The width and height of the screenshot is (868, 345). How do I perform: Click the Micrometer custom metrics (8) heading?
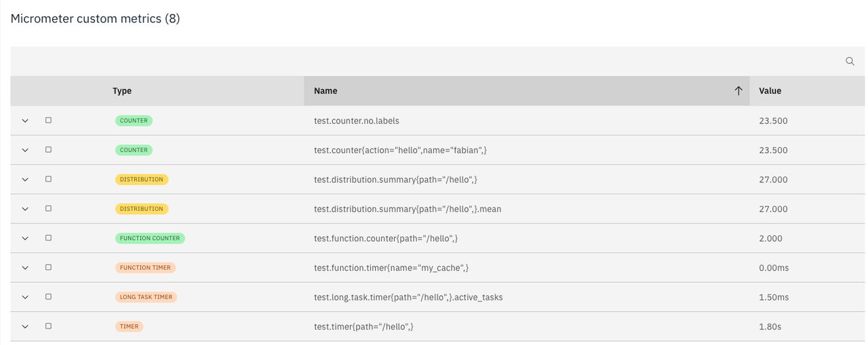coord(95,19)
